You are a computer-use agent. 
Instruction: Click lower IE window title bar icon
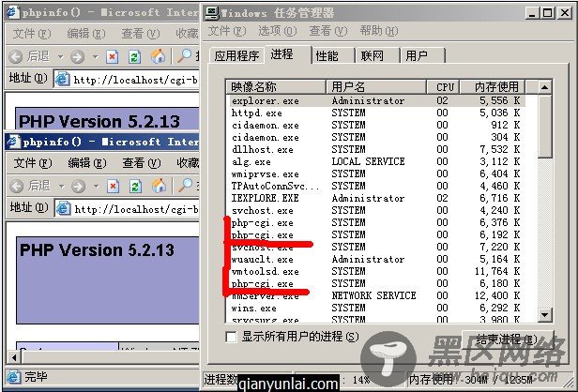[x=13, y=142]
